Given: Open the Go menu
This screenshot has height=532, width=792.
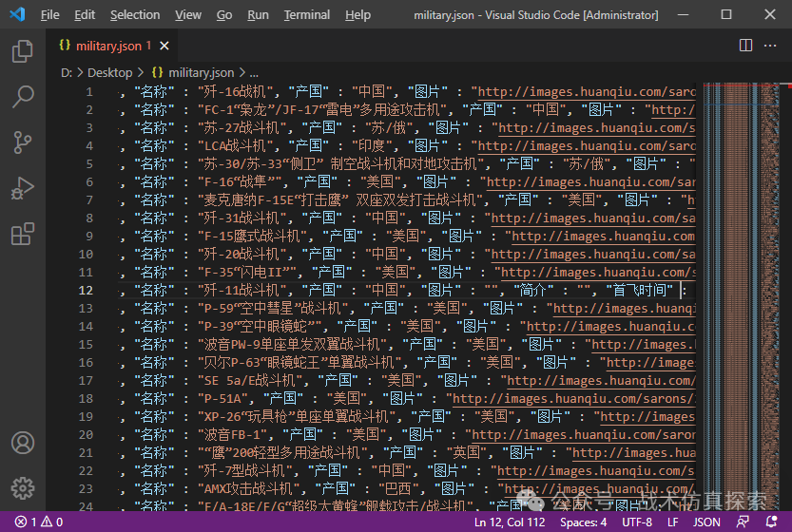Looking at the screenshot, I should [x=224, y=15].
